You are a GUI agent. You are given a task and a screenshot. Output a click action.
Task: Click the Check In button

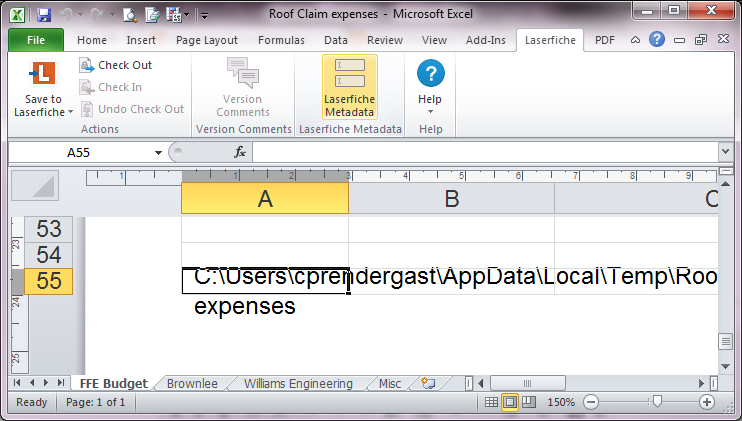tap(111, 87)
